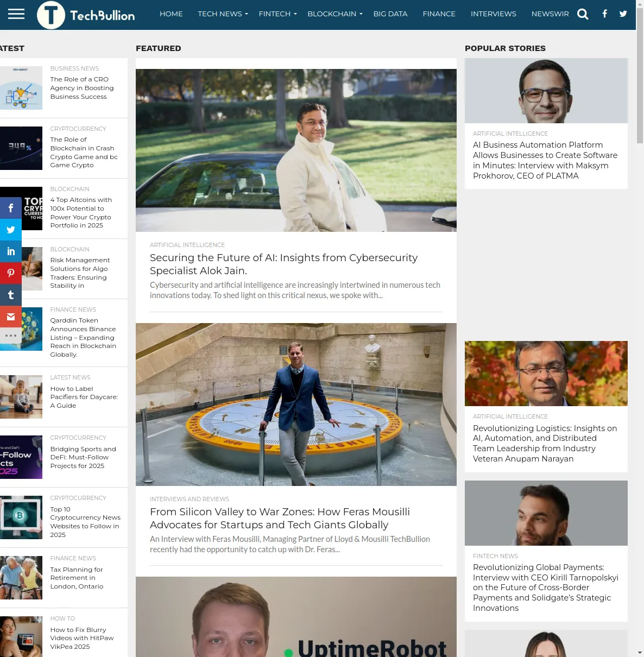The height and width of the screenshot is (657, 644).
Task: Open the Interviews menu item
Action: tap(494, 14)
